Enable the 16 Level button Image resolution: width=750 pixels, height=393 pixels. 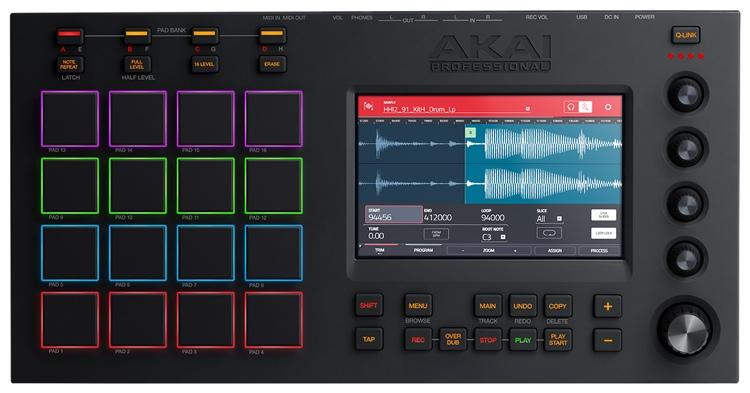(205, 65)
